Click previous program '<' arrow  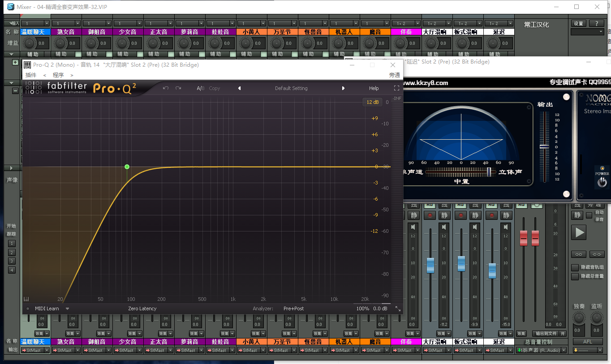click(44, 75)
